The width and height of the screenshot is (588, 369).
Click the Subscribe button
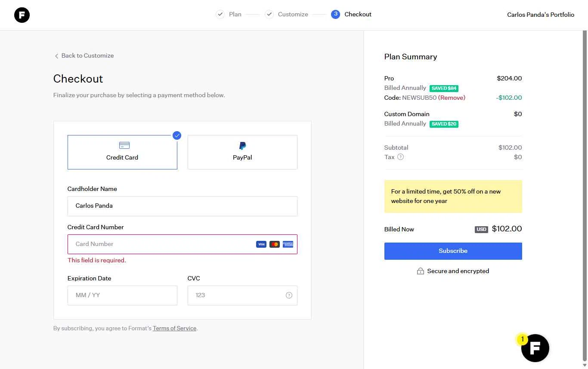click(x=453, y=251)
